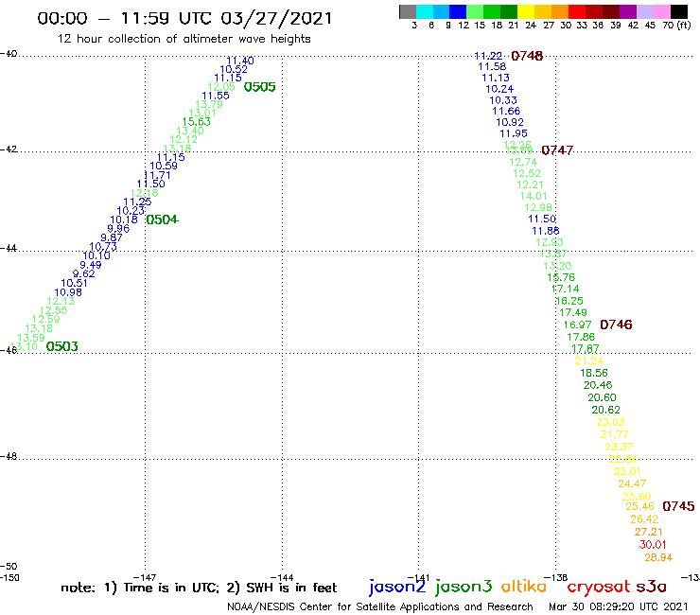
Task: Click the 15.63 wave height reading
Action: point(196,121)
